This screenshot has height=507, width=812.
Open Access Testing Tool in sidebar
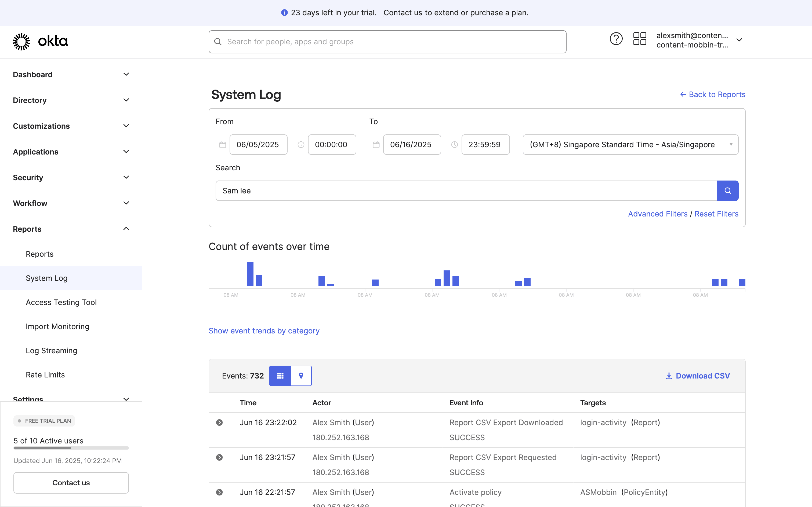point(61,303)
